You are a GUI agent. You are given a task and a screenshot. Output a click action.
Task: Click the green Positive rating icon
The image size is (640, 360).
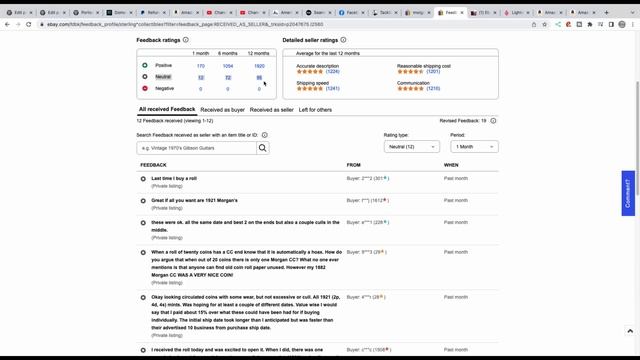click(145, 65)
